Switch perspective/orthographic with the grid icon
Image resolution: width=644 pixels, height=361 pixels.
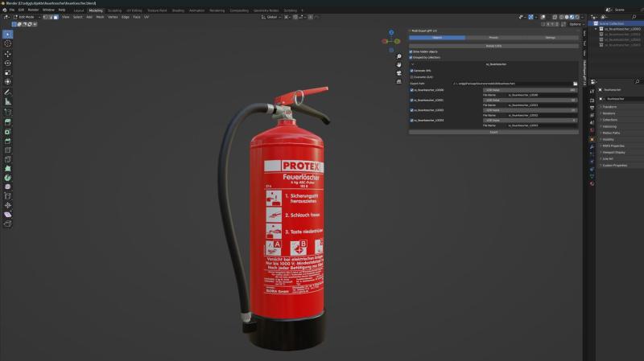(x=398, y=82)
